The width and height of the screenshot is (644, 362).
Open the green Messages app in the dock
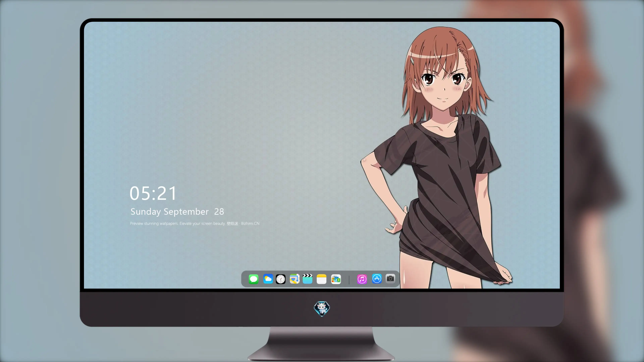pos(254,279)
